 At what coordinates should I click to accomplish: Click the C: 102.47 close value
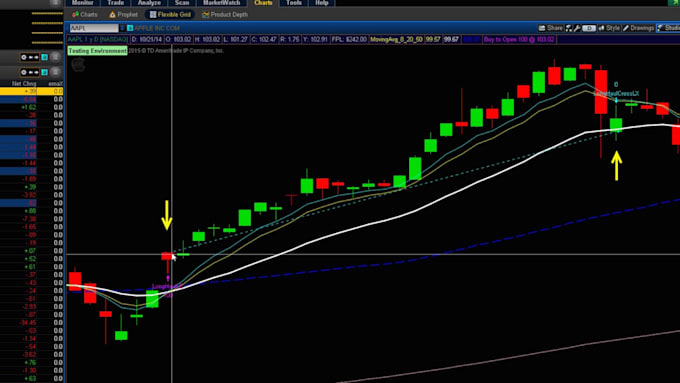coord(264,39)
